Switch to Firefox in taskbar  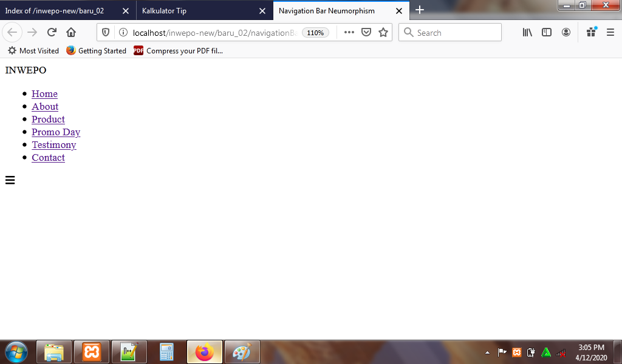205,352
